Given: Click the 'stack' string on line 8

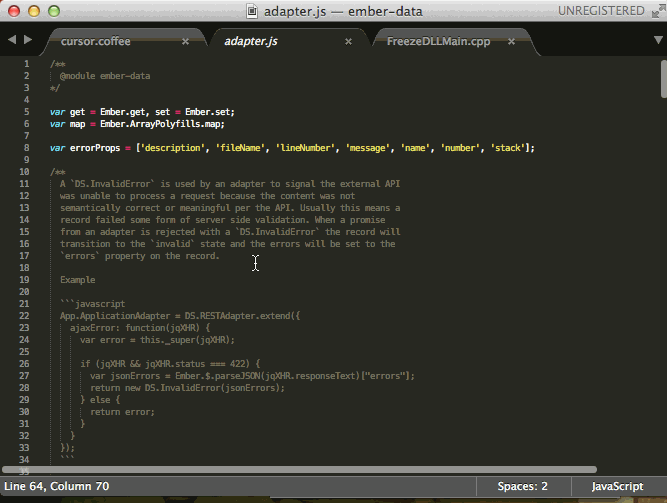Looking at the screenshot, I should (x=508, y=148).
